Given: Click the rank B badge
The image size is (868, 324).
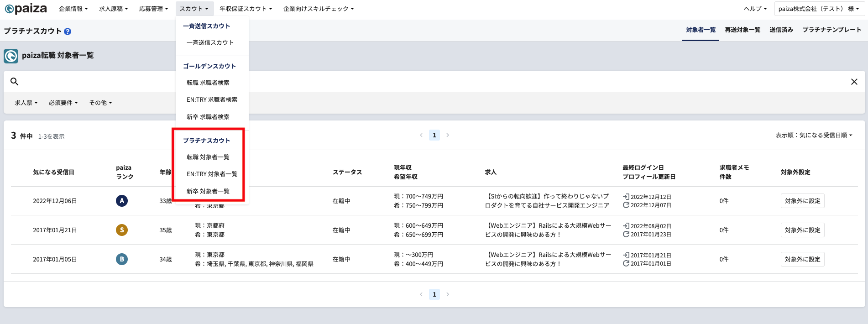Looking at the screenshot, I should click(x=122, y=259).
